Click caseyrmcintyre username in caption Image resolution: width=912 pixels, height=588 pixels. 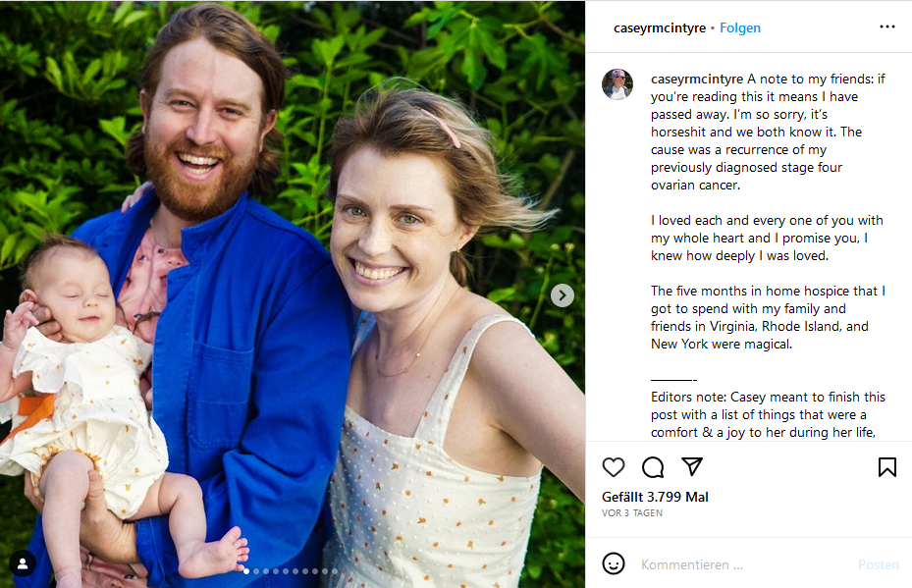697,80
